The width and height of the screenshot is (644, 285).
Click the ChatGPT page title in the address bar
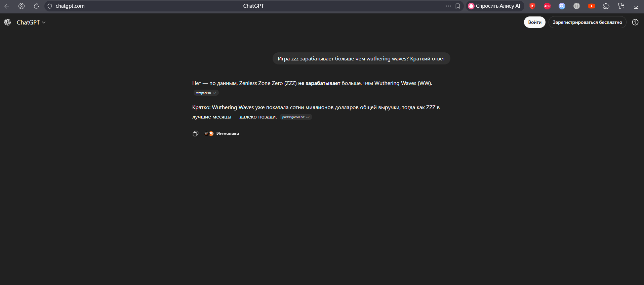[253, 6]
